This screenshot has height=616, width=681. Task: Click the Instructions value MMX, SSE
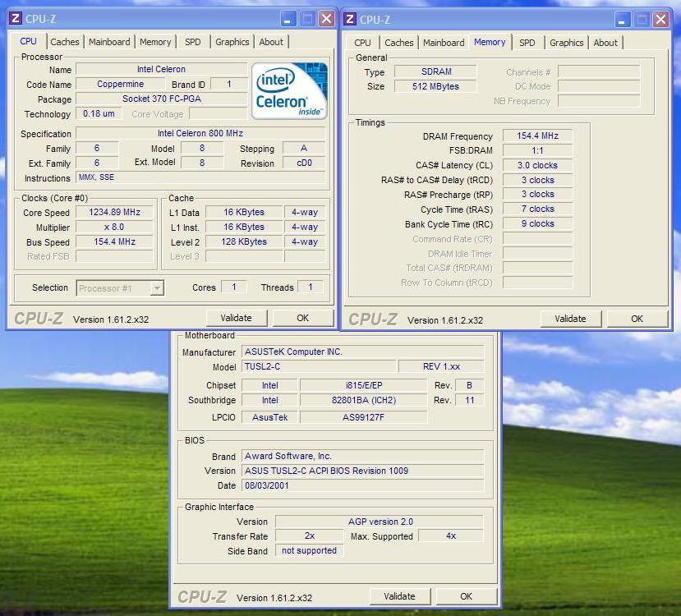(x=200, y=177)
